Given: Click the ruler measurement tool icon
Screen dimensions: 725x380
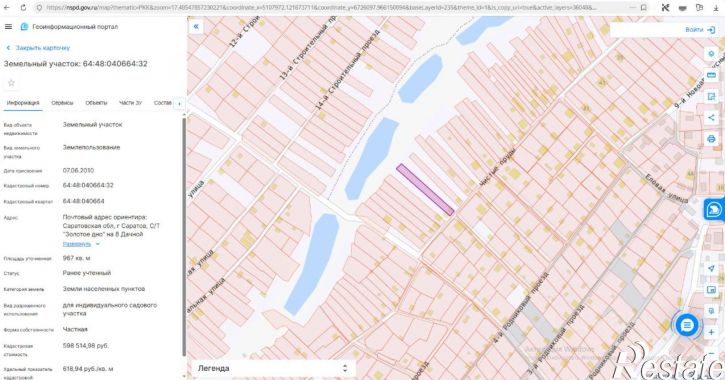Looking at the screenshot, I should click(711, 75).
